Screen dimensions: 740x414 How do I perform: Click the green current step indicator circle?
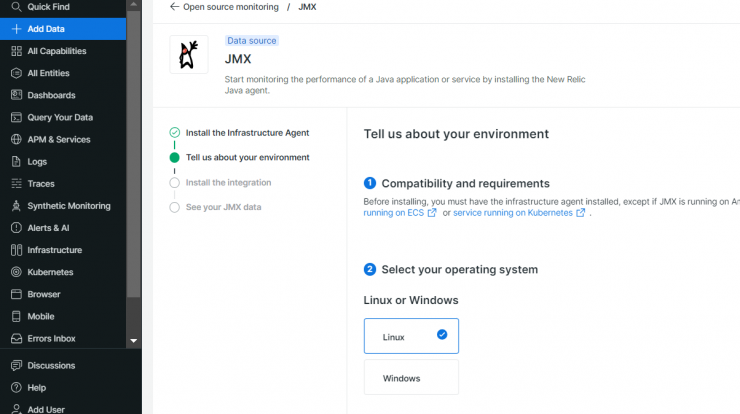tap(175, 158)
